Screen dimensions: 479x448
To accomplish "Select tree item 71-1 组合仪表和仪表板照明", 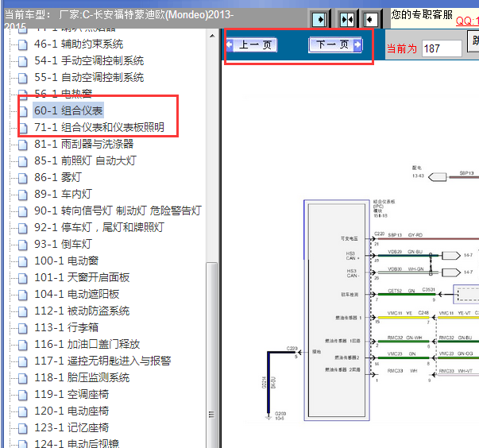I will click(99, 127).
